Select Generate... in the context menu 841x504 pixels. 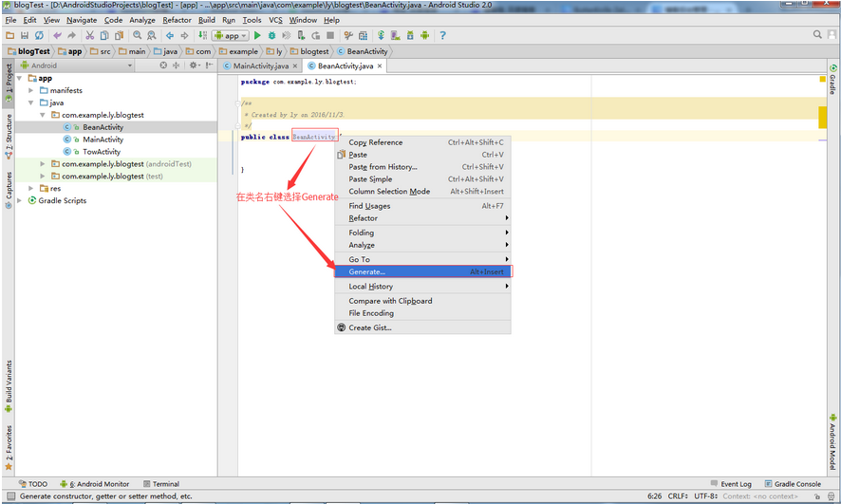(x=422, y=271)
